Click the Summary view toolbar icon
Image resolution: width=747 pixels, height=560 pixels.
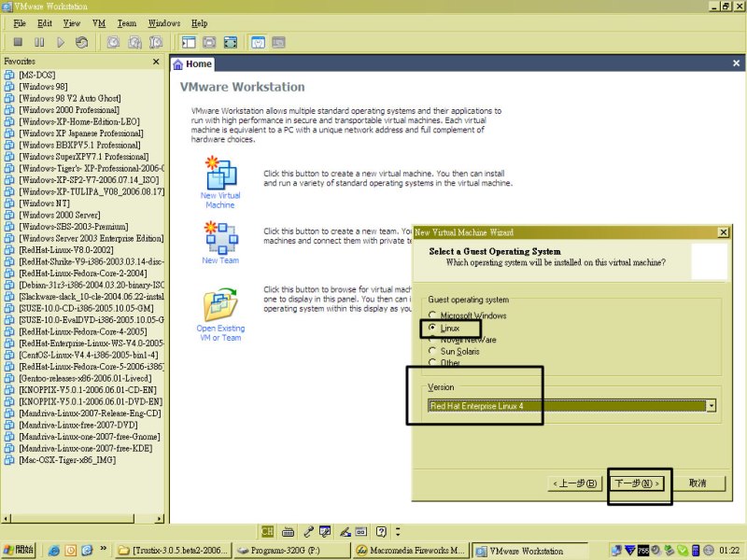(258, 42)
